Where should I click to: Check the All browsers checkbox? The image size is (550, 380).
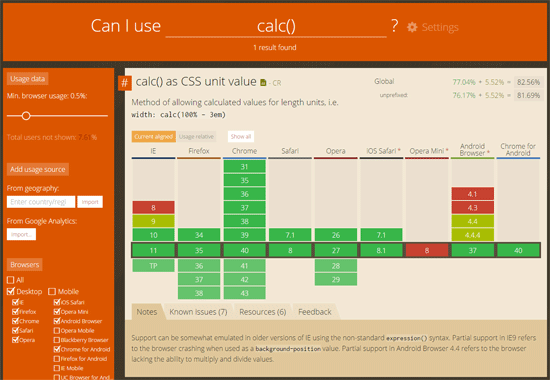(11, 280)
